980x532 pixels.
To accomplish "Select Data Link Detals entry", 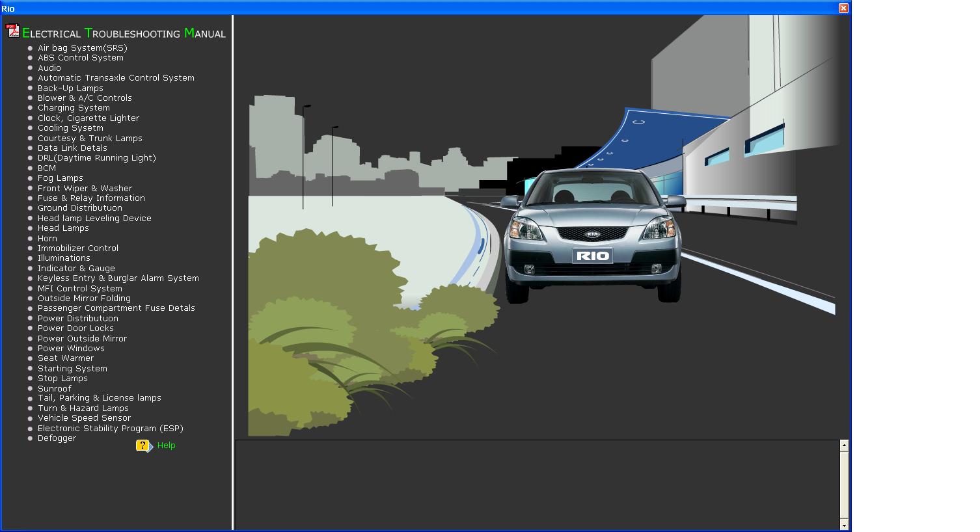I will tap(72, 148).
